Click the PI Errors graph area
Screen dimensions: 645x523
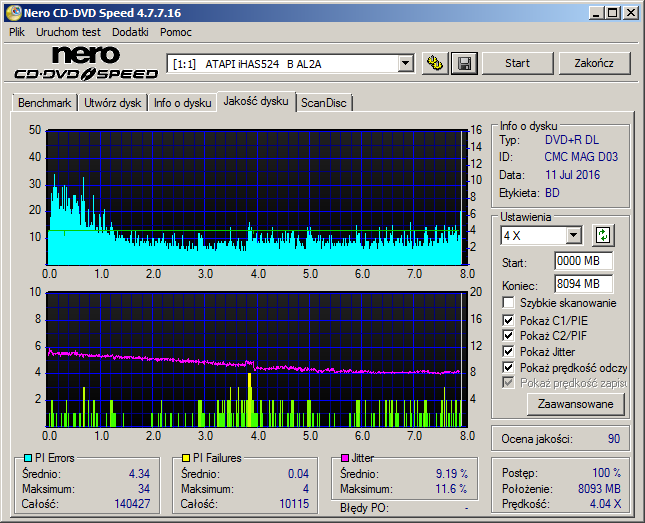click(x=258, y=198)
